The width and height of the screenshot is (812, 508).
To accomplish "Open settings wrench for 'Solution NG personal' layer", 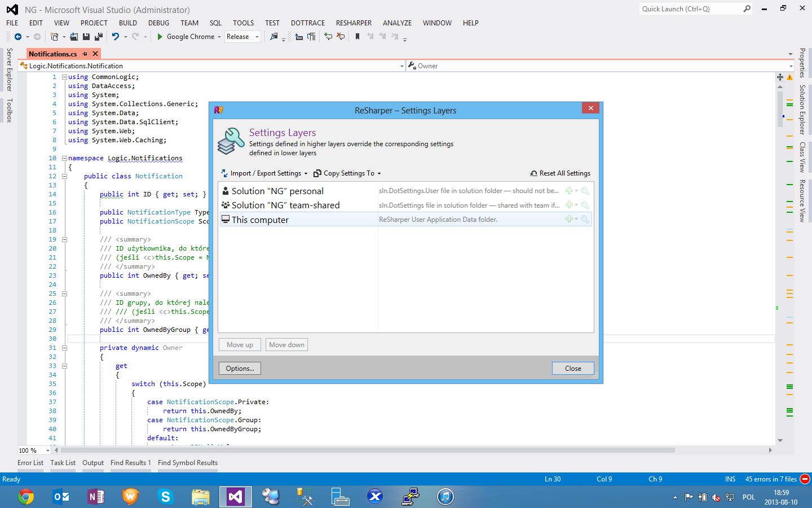I will pos(585,191).
